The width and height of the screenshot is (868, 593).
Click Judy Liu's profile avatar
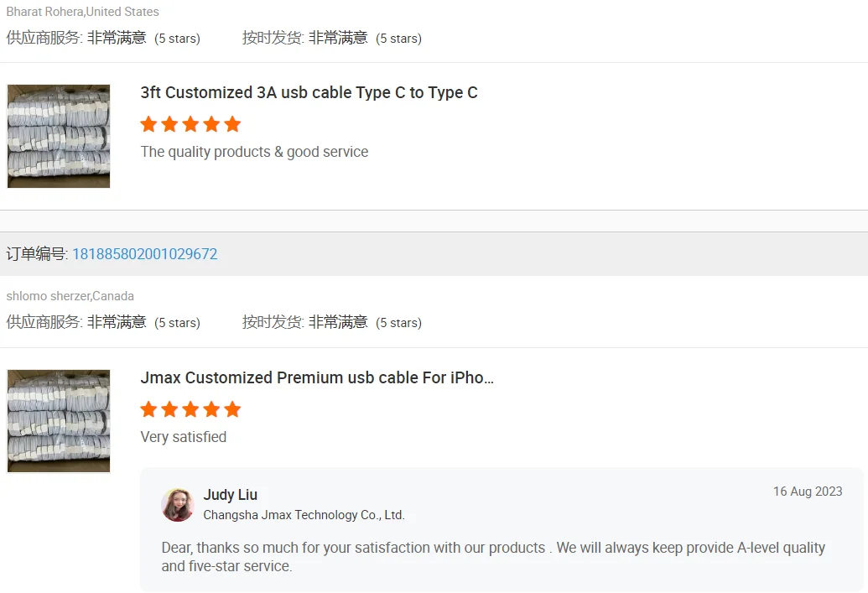coord(178,505)
